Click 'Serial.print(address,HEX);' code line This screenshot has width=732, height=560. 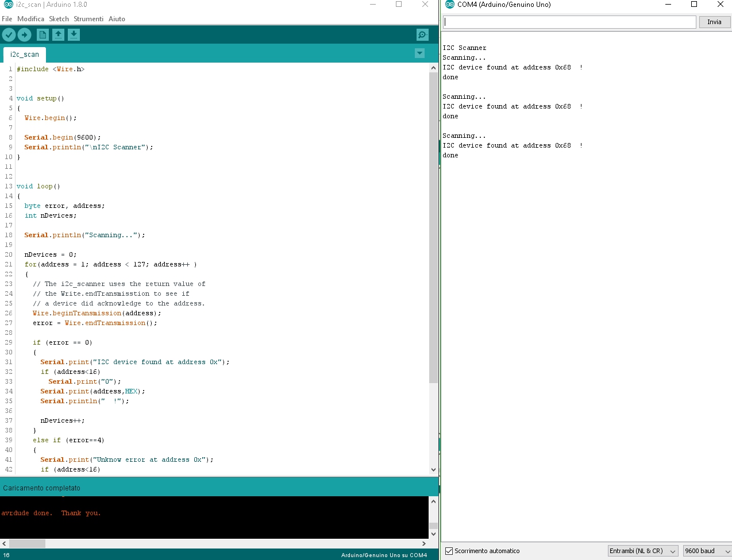tap(93, 391)
